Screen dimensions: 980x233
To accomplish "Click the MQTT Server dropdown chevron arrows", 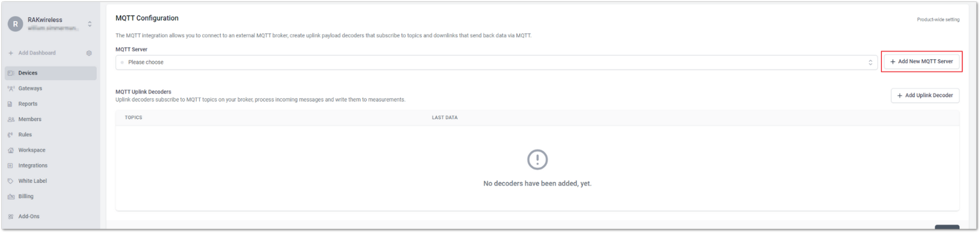I will pyautogui.click(x=870, y=62).
